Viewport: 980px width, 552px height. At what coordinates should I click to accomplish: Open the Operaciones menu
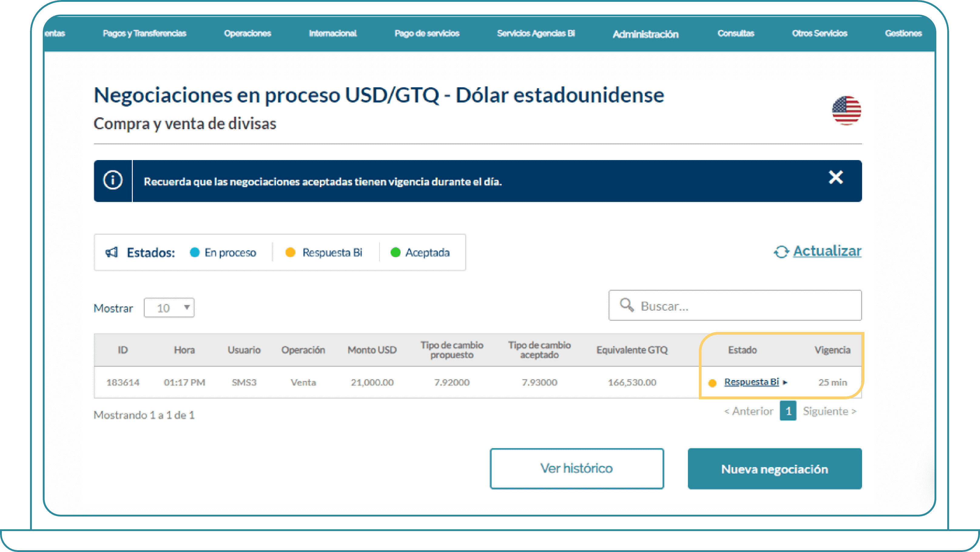point(248,33)
